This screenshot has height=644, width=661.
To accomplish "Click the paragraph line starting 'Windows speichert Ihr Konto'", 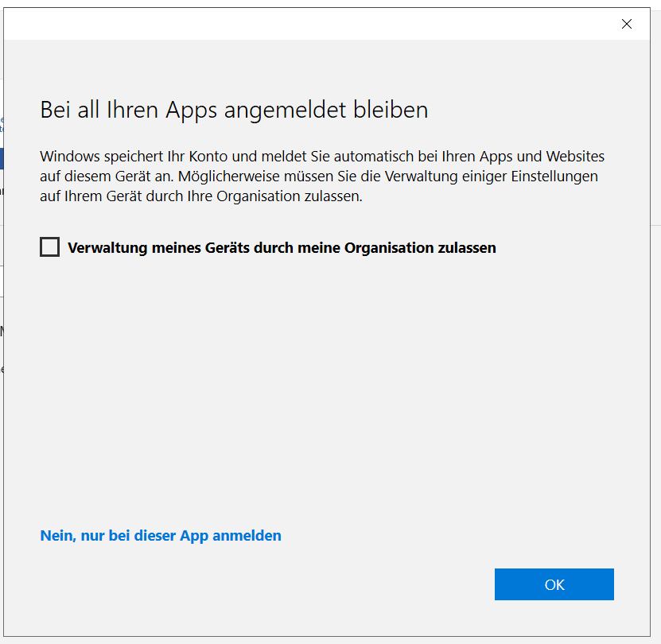I will tap(321, 157).
